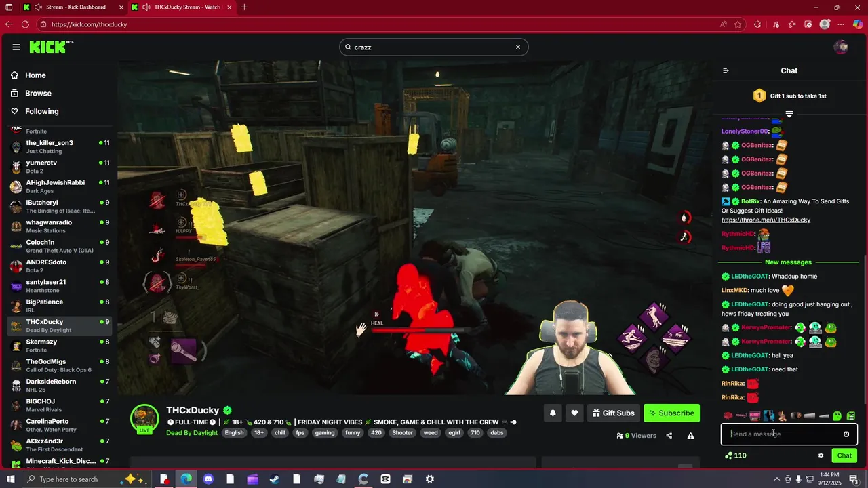Screen dimensions: 868x488
Task: Open CarolinaPorto channel in sidebar
Action: point(60,425)
